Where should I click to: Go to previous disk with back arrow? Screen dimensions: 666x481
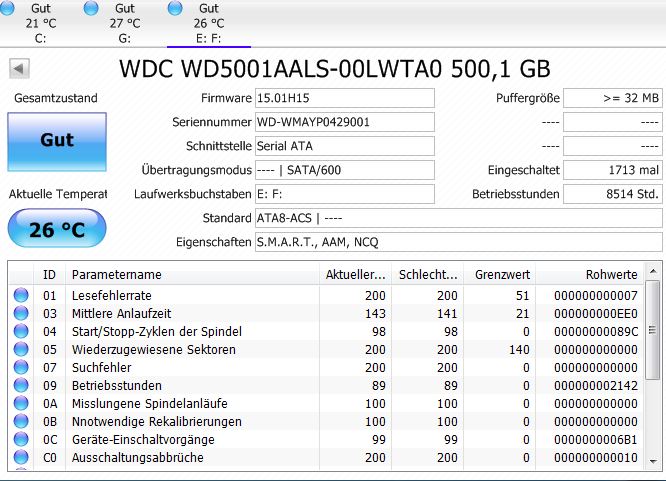click(19, 68)
